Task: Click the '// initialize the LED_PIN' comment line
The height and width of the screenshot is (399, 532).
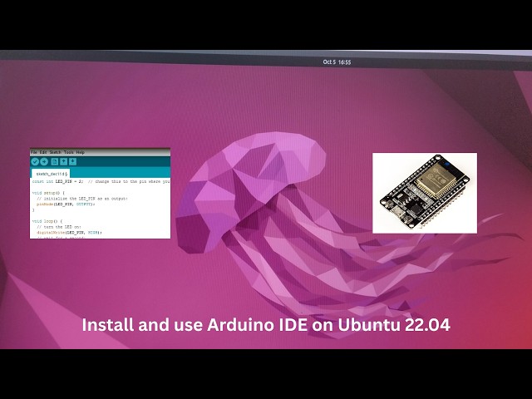Action: point(82,199)
